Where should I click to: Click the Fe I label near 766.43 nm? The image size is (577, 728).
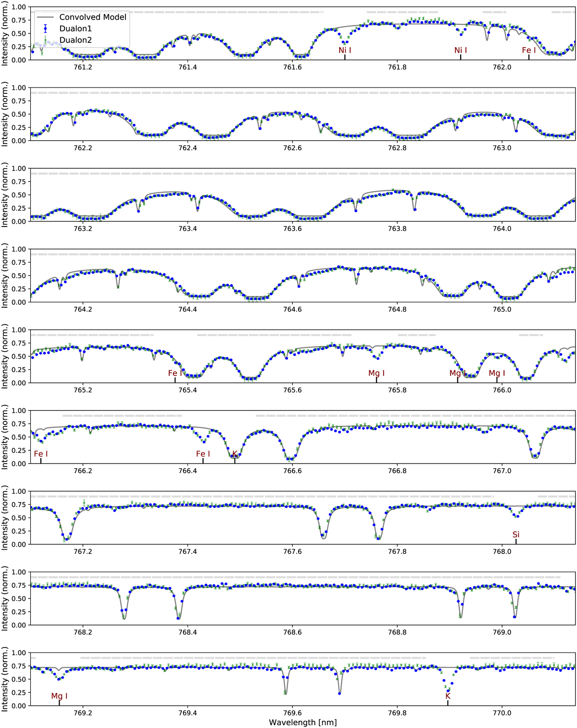coord(203,454)
